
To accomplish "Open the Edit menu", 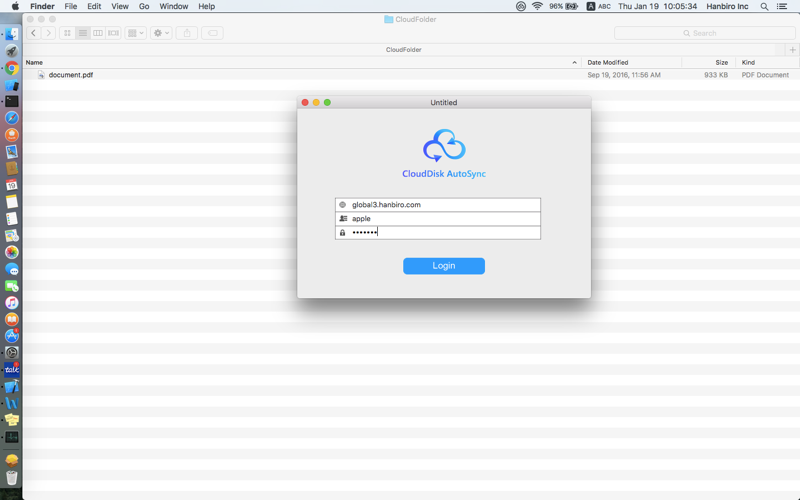I will [94, 6].
